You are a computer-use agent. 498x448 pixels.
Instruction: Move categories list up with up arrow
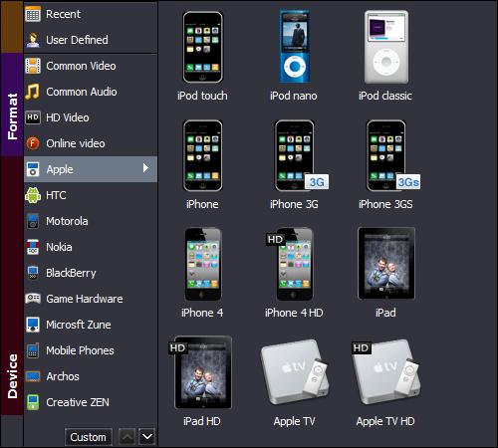pyautogui.click(x=126, y=437)
